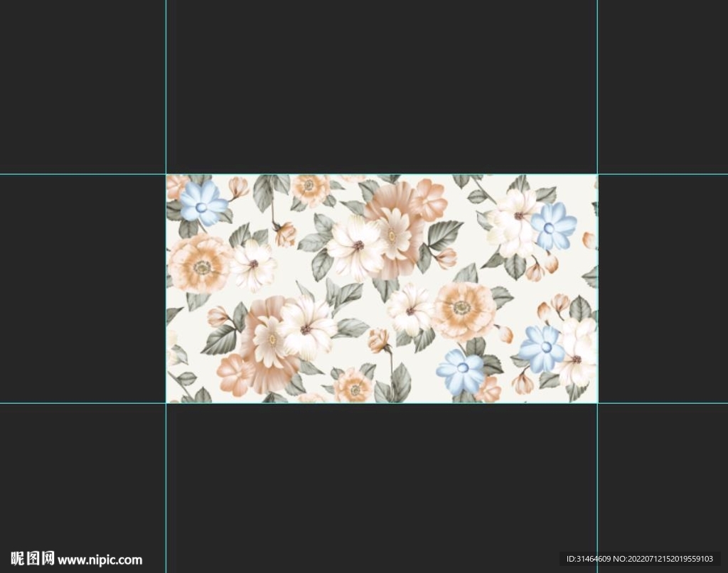728x573 pixels.
Task: Click the guide intersection at the image's top-right corner
Action: click(597, 174)
